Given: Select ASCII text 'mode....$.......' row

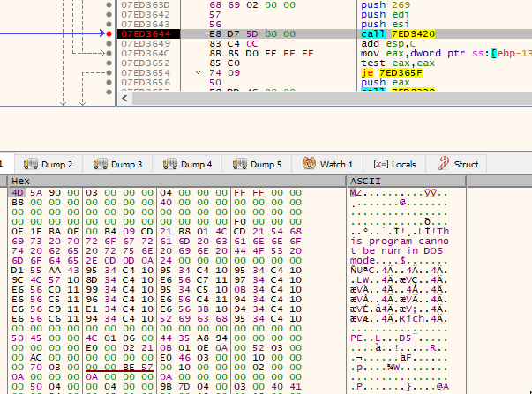Looking at the screenshot, I should (x=400, y=260).
